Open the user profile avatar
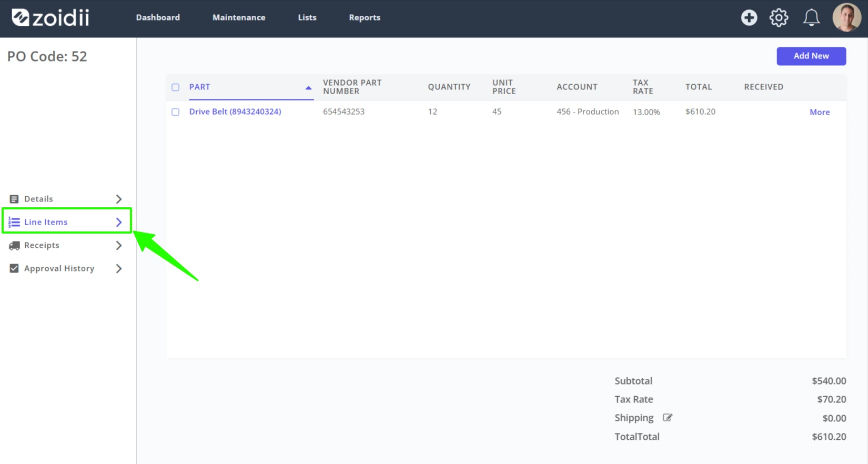 (x=846, y=17)
